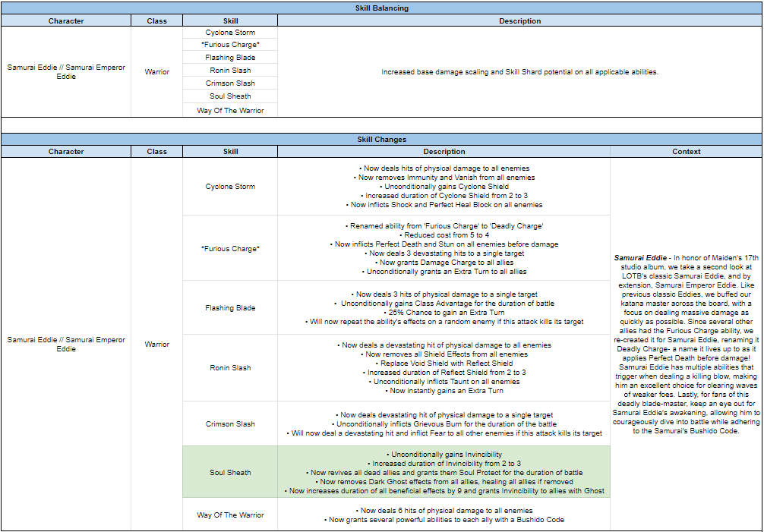Click the "Increased base damage scaling" description cell
The image size is (764, 532).
(x=519, y=72)
